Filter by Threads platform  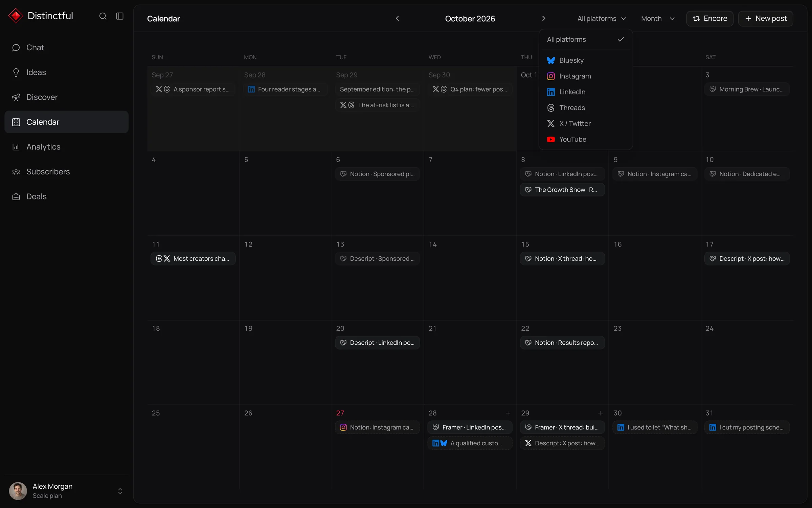(586, 108)
